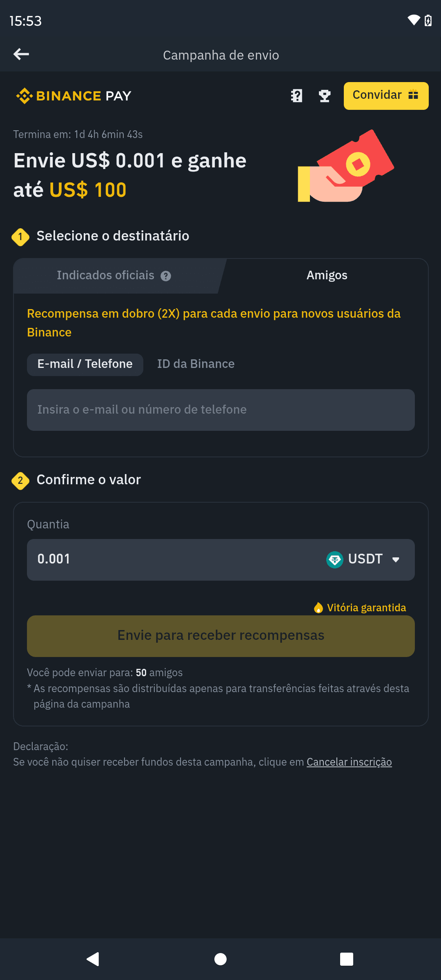Focus the e-mail or phone input field
Screen dimensions: 441x980
(x=221, y=410)
